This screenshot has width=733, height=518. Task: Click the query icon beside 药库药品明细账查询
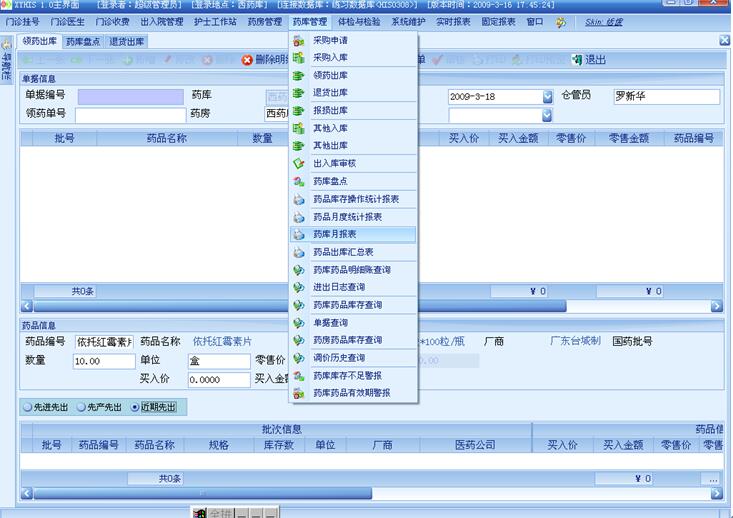[299, 270]
